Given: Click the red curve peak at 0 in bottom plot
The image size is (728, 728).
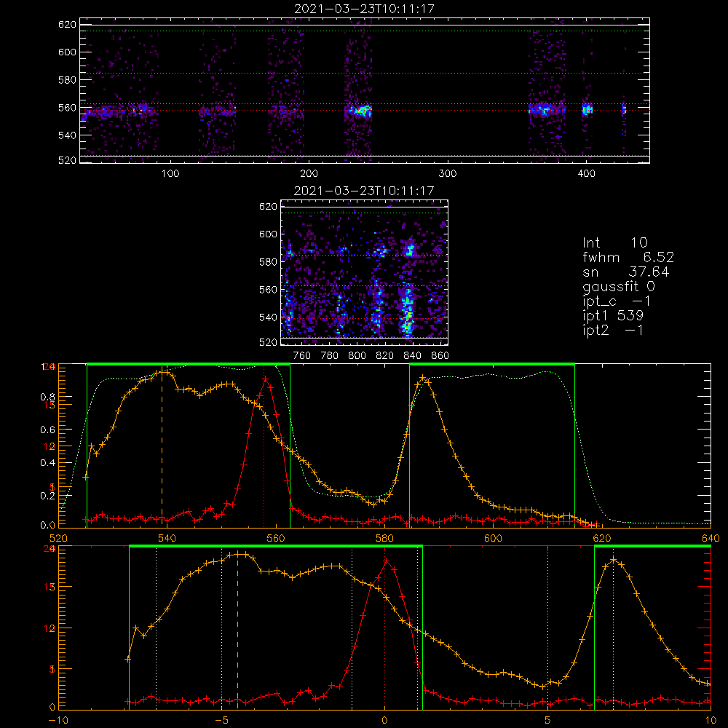Looking at the screenshot, I should click(385, 561).
